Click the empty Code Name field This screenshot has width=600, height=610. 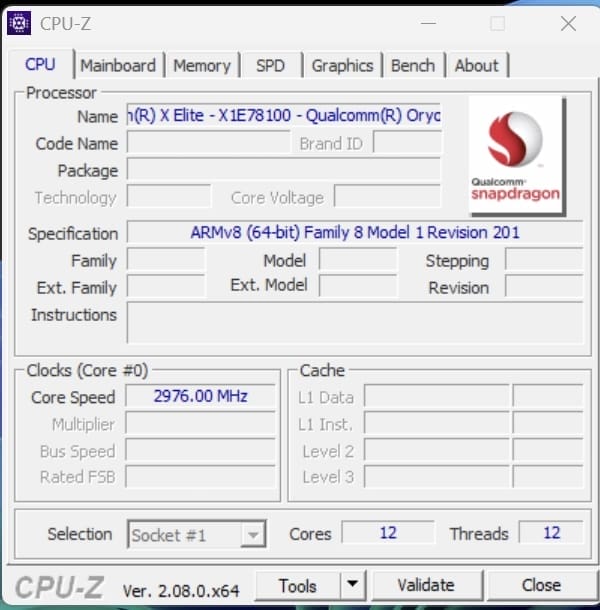point(209,142)
